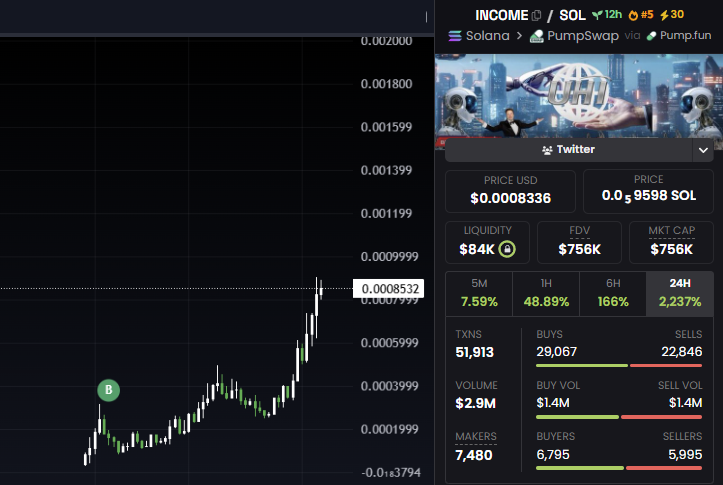Click the SELL VOL $1.4M value
The height and width of the screenshot is (485, 723).
point(686,403)
